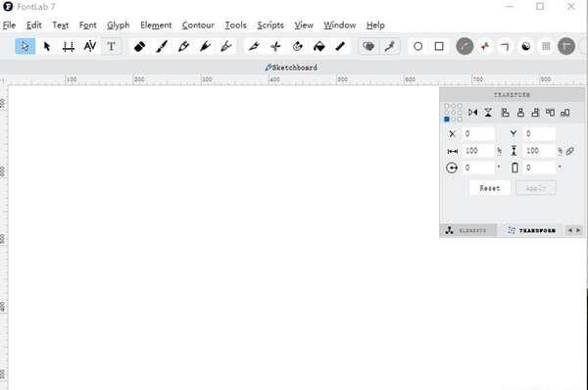Select the Metrics tool
588x390 pixels.
(x=69, y=46)
